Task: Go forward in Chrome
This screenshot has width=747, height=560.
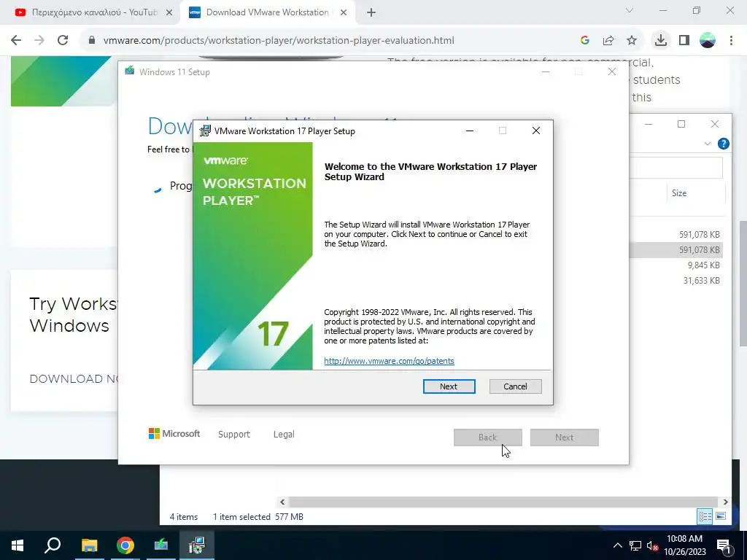Action: [x=39, y=41]
